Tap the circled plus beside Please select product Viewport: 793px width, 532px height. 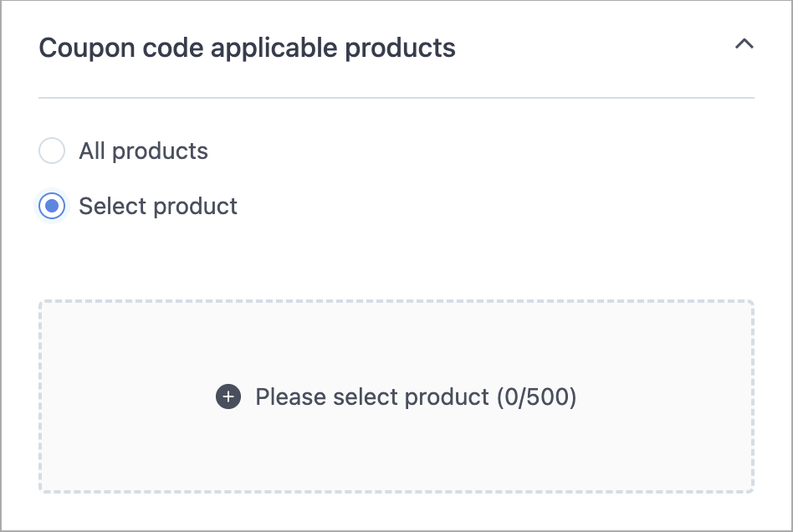(228, 396)
